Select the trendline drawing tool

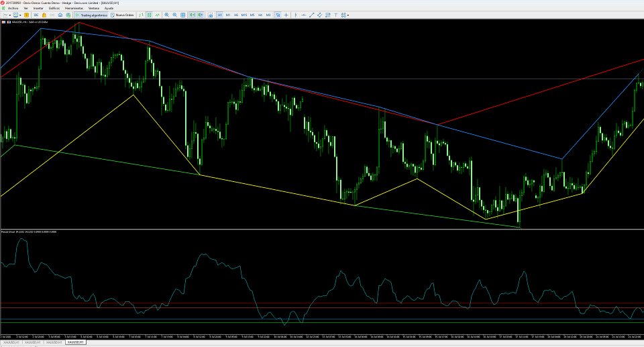312,15
